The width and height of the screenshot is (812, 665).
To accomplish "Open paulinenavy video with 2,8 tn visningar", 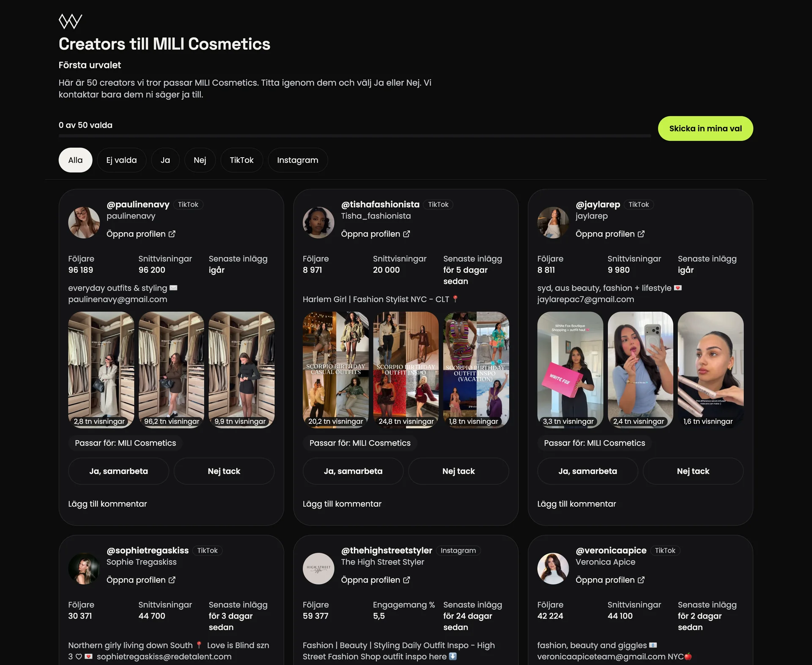I will pos(101,370).
